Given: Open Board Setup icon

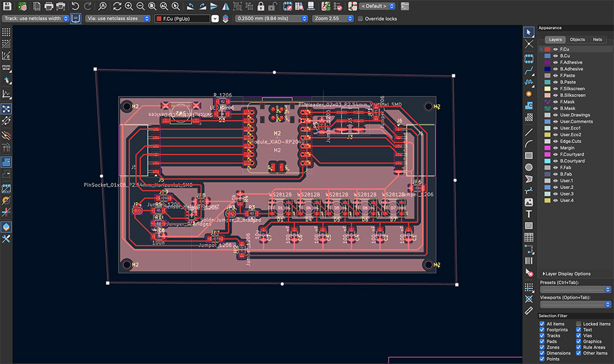Looking at the screenshot, I should [x=23, y=6].
